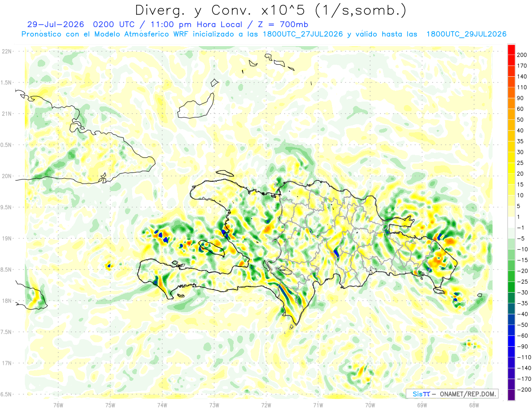Click the valid-until time '1800UTC_29JUL2026'
This screenshot has width=532, height=411.
(466, 34)
